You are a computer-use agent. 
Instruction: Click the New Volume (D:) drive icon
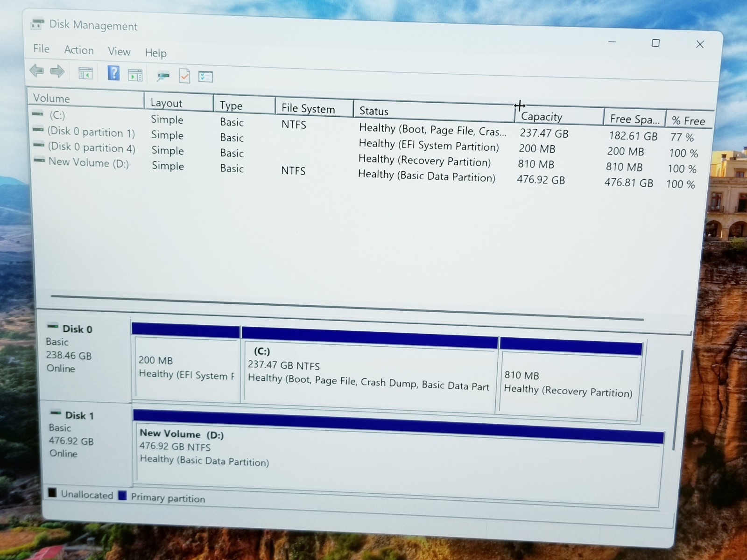click(39, 160)
